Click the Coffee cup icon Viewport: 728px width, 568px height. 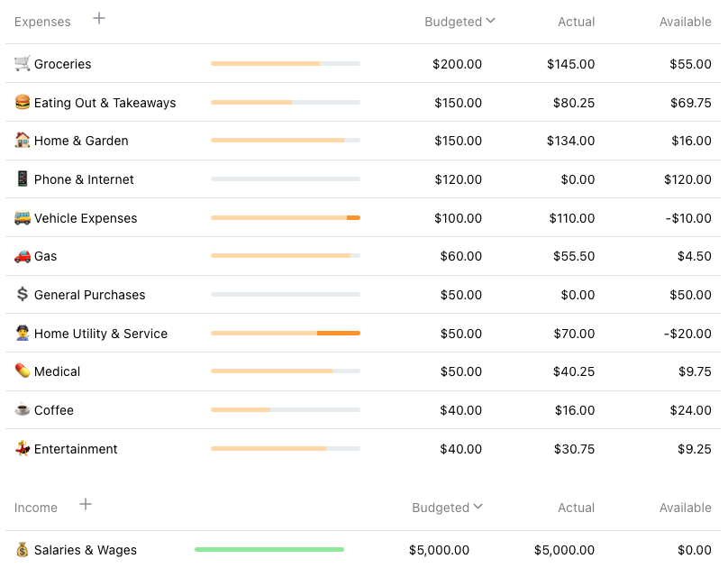(21, 410)
